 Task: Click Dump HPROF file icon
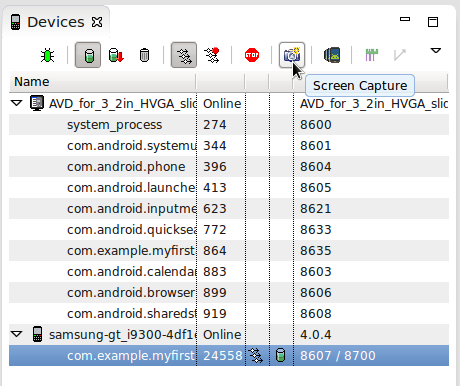[116, 55]
